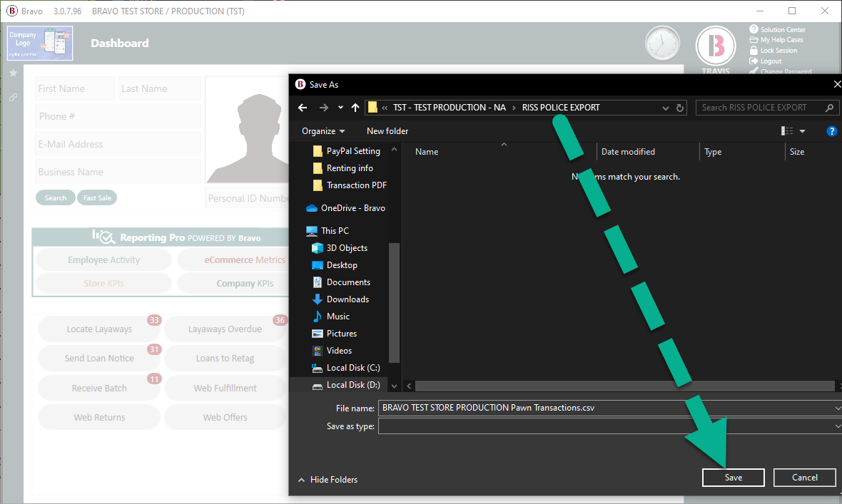Open help question mark icon
Image resolution: width=842 pixels, height=504 pixels.
point(831,131)
